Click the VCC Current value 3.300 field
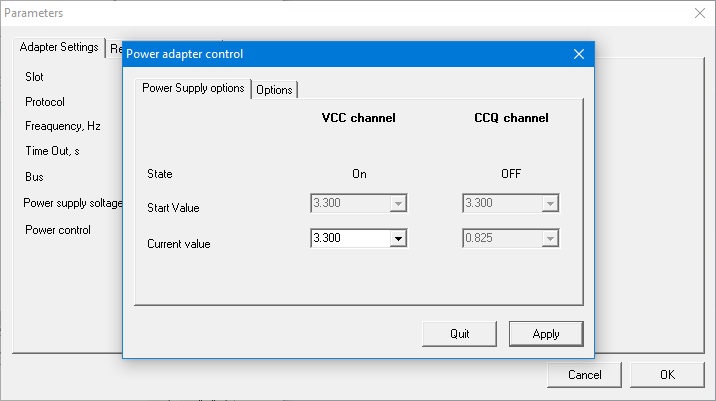 [x=348, y=239]
